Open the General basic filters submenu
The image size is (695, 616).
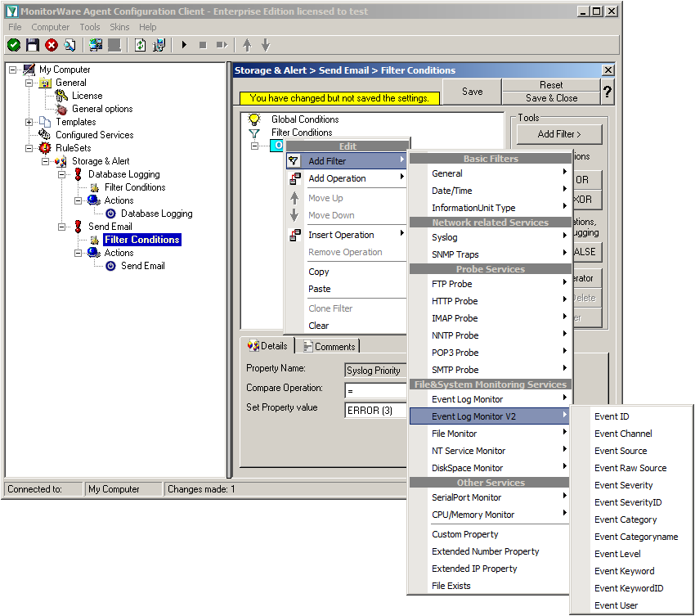tap(491, 173)
